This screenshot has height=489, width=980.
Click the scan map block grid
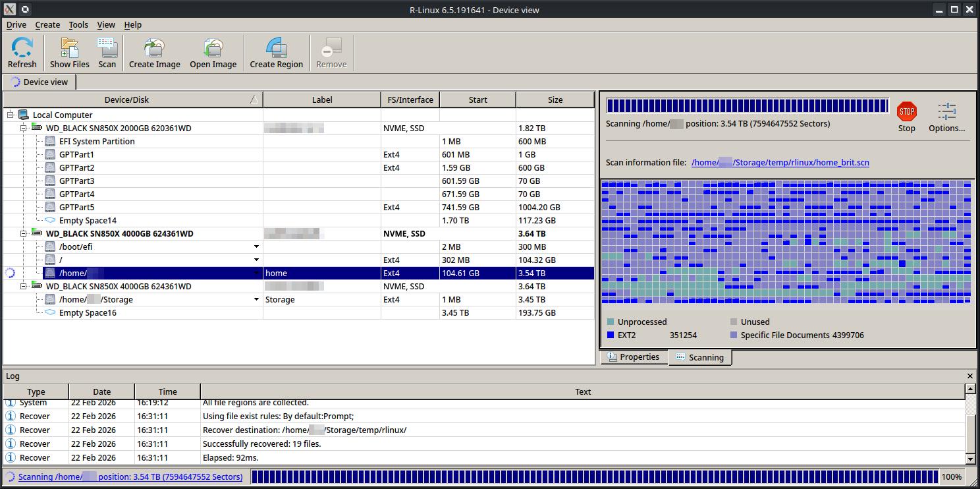(786, 242)
